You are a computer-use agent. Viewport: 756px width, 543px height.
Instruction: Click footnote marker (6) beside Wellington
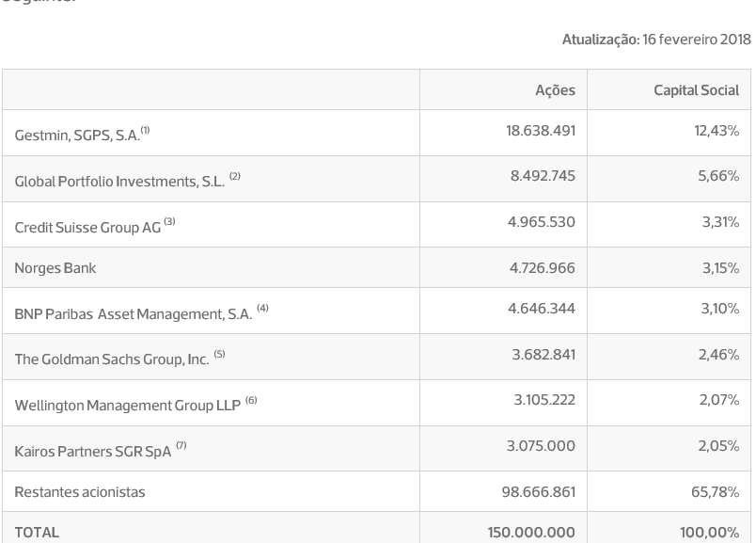(251, 400)
